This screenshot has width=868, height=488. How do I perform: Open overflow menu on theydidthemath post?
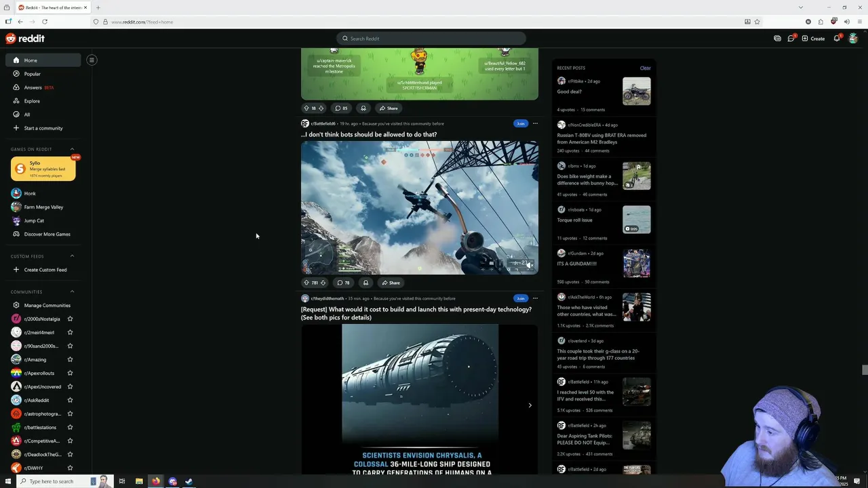(535, 298)
